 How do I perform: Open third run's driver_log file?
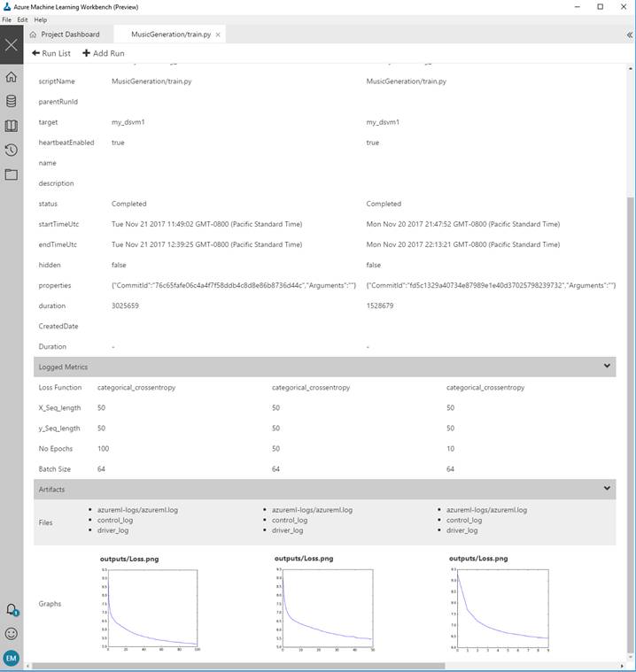tap(461, 530)
